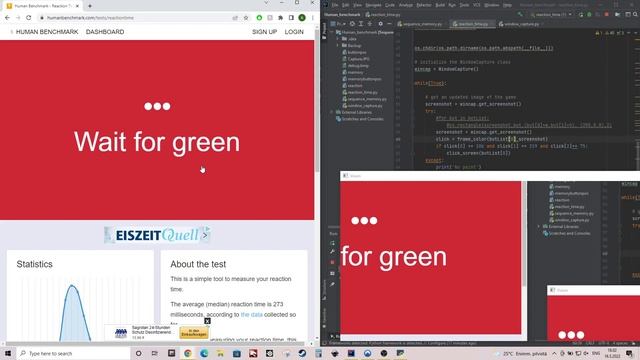Open the PyCharm Refactor menu
This screenshot has width=640, height=360.
point(424,5)
